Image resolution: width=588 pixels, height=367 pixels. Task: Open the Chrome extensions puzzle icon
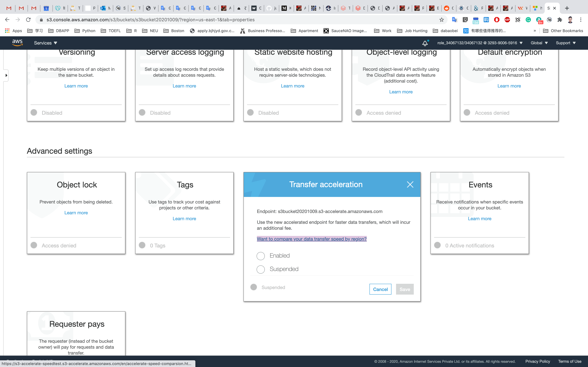(560, 20)
